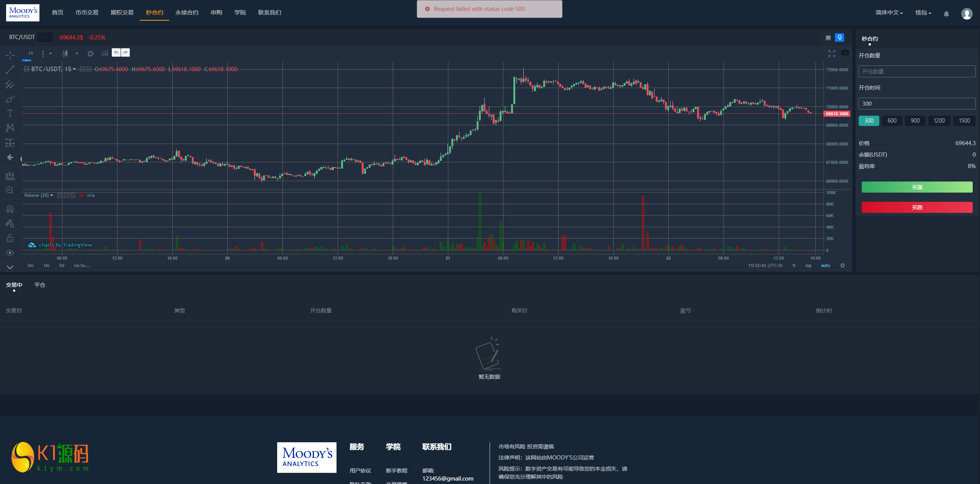Image resolution: width=980 pixels, height=484 pixels.
Task: Click the 开仓数量 input field
Action: [917, 72]
